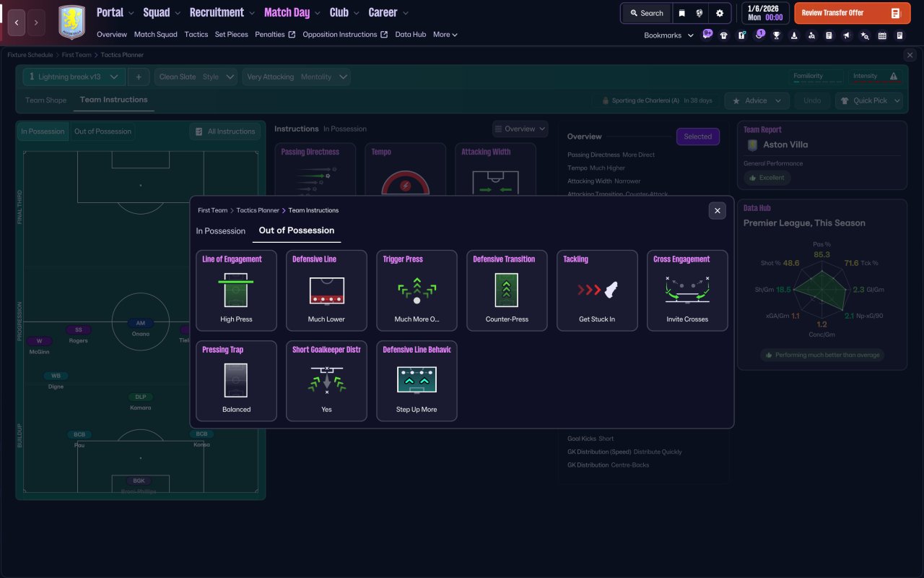Switch to the dialog's In Possession tab
The width and height of the screenshot is (924, 578).
221,231
